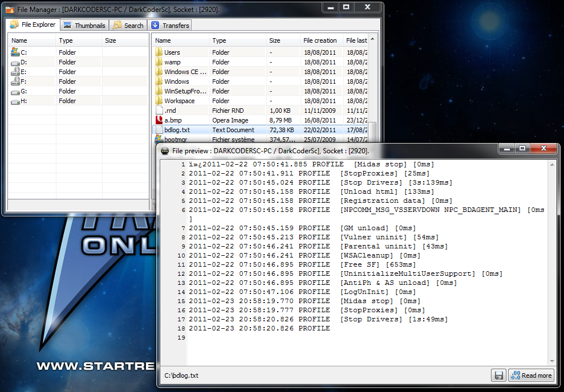Sort drives by Type column header
Screen dimensions: 564x392
pyautogui.click(x=79, y=40)
